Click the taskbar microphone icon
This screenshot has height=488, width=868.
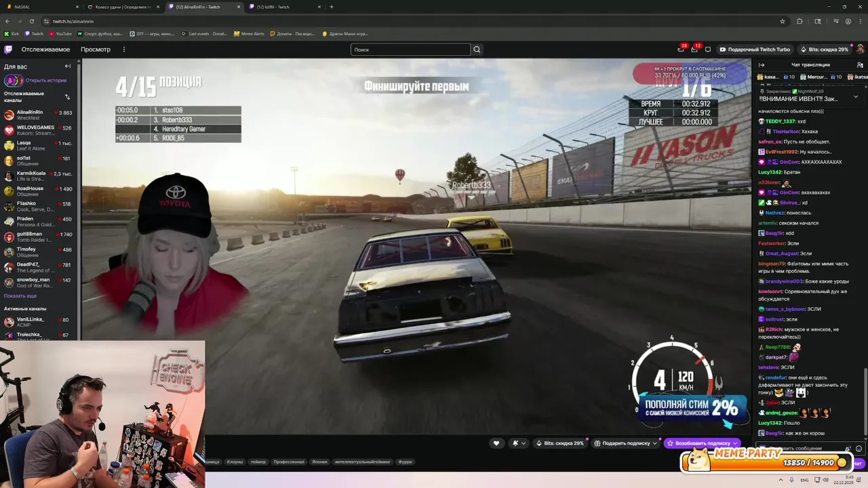click(x=793, y=480)
